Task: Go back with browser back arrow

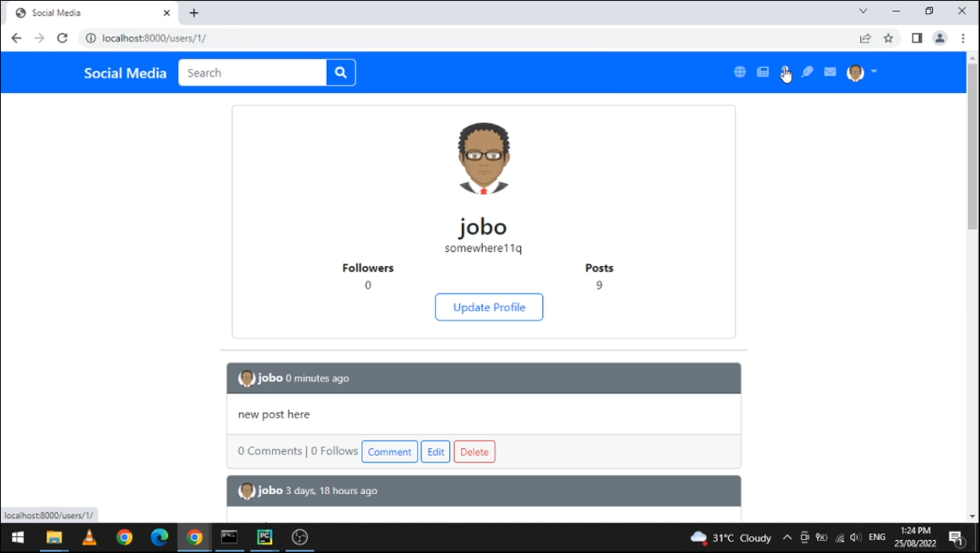Action: 17,38
